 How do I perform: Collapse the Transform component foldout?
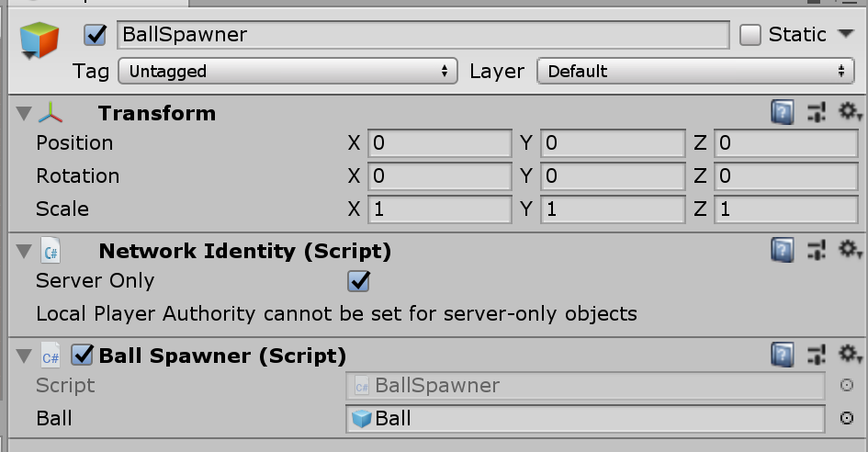(24, 113)
